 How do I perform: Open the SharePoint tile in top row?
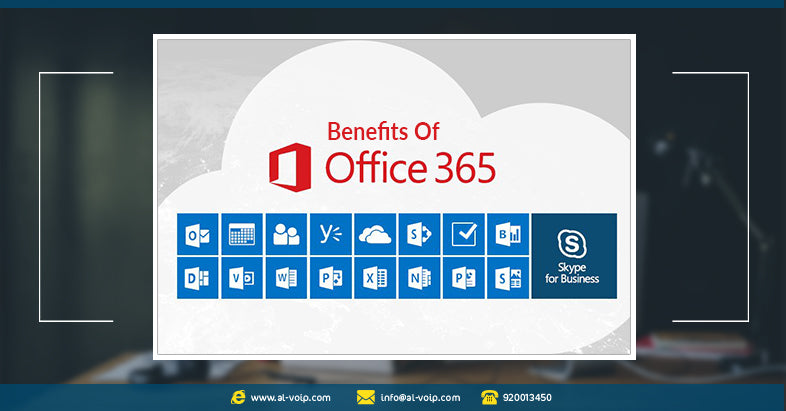tap(418, 234)
